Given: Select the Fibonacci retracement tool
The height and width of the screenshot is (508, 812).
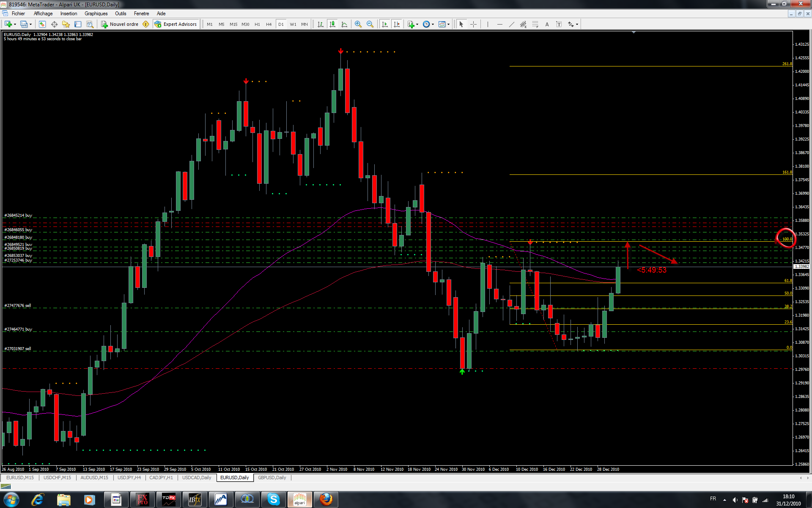Looking at the screenshot, I should tap(535, 24).
